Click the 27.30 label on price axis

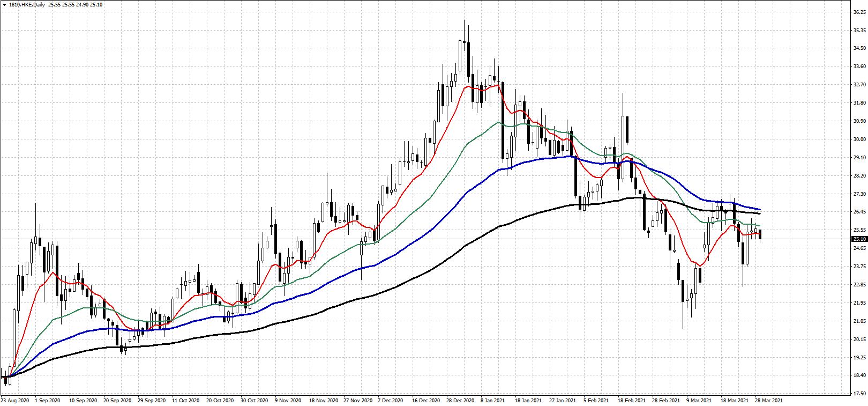click(859, 194)
